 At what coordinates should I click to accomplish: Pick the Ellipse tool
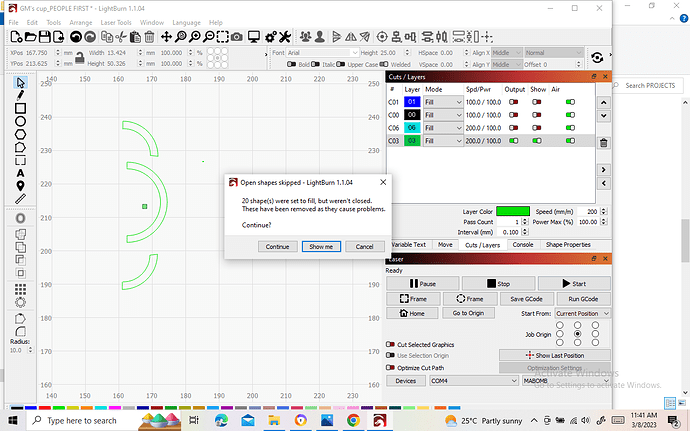coord(20,121)
